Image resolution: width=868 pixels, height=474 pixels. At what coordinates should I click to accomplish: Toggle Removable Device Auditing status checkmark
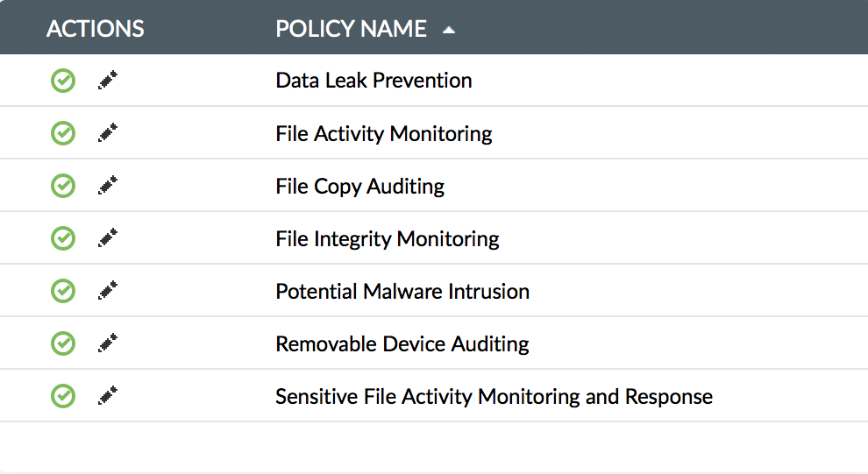click(x=63, y=343)
